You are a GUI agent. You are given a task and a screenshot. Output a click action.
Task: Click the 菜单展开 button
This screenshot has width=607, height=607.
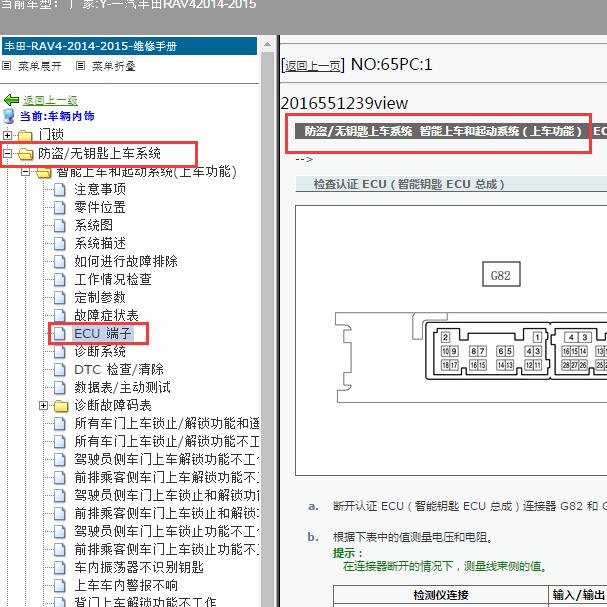(x=39, y=66)
